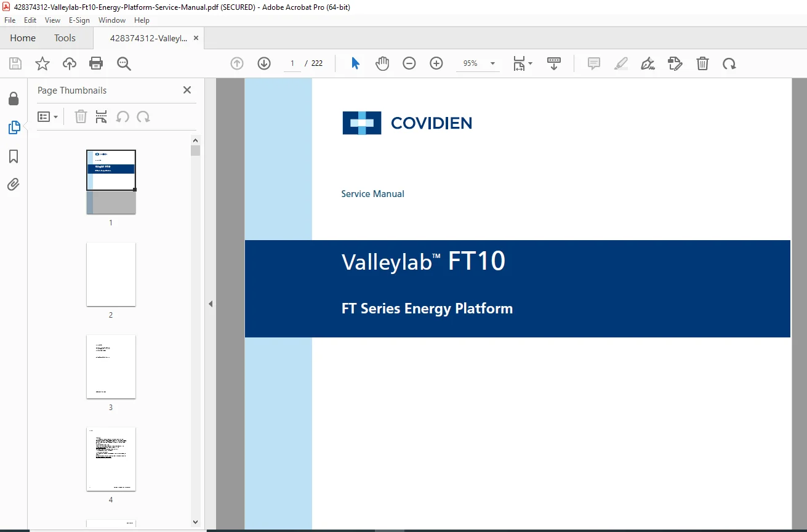The height and width of the screenshot is (532, 807).
Task: Open the File menu
Action: tap(10, 20)
